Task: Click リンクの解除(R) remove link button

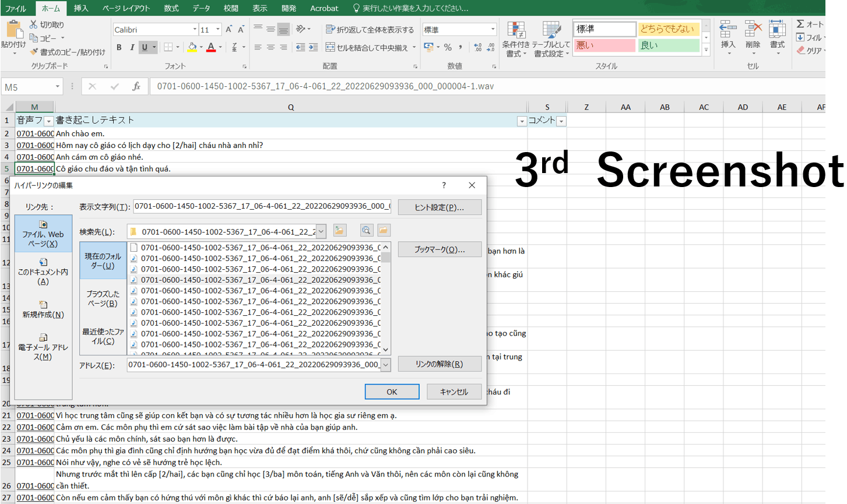Action: tap(440, 364)
